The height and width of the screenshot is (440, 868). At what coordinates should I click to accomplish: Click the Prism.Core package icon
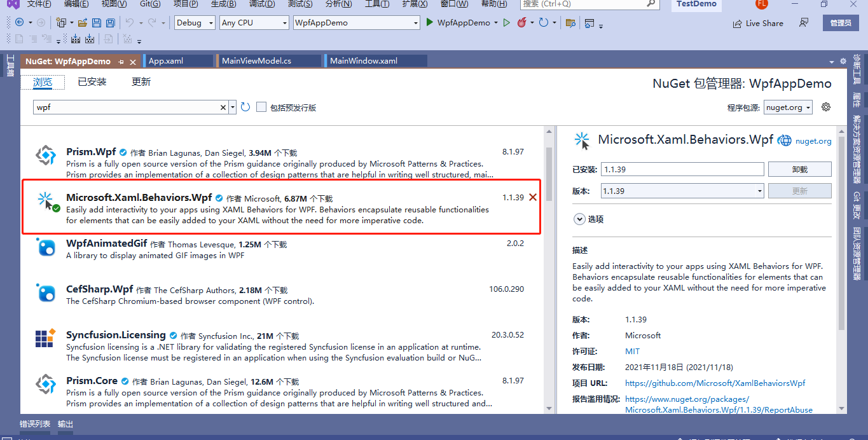[x=45, y=384]
